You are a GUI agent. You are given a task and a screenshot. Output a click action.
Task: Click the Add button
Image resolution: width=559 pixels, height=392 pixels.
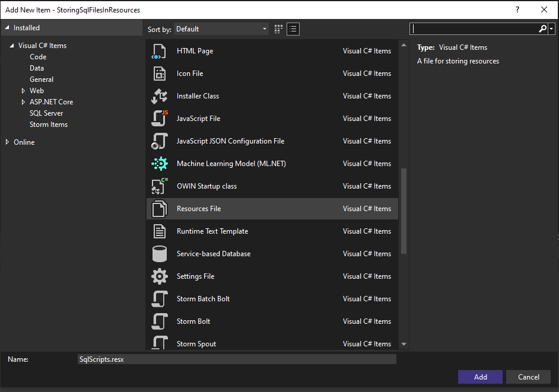(x=480, y=377)
